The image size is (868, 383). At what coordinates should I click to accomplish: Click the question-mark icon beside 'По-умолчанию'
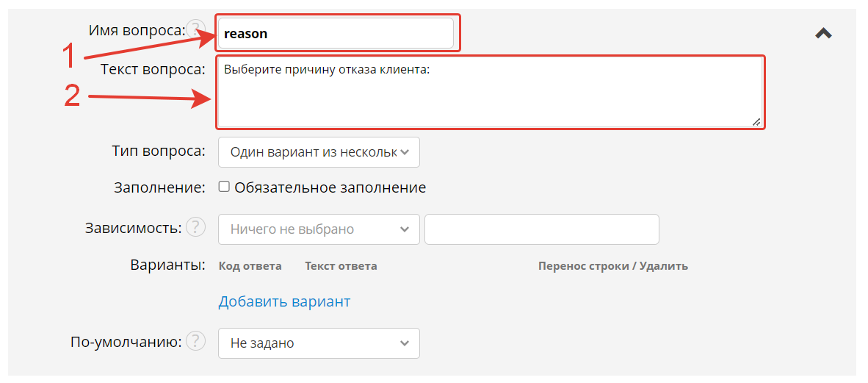point(195,341)
